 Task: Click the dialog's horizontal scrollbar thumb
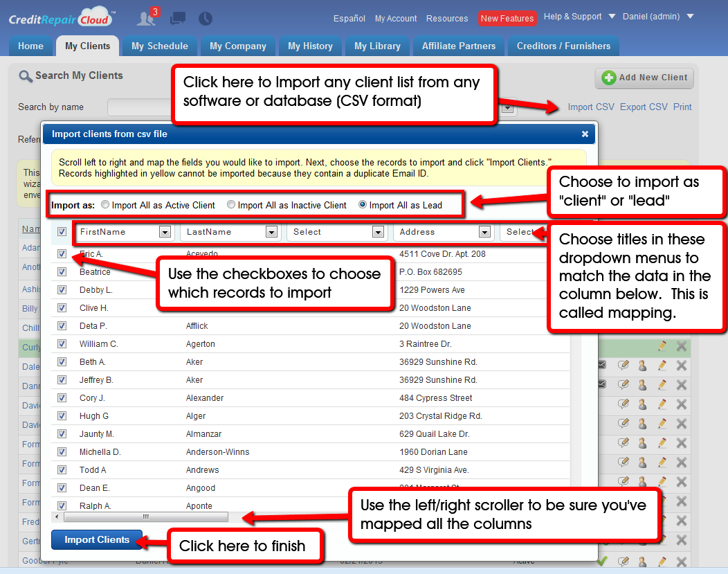pos(146,517)
